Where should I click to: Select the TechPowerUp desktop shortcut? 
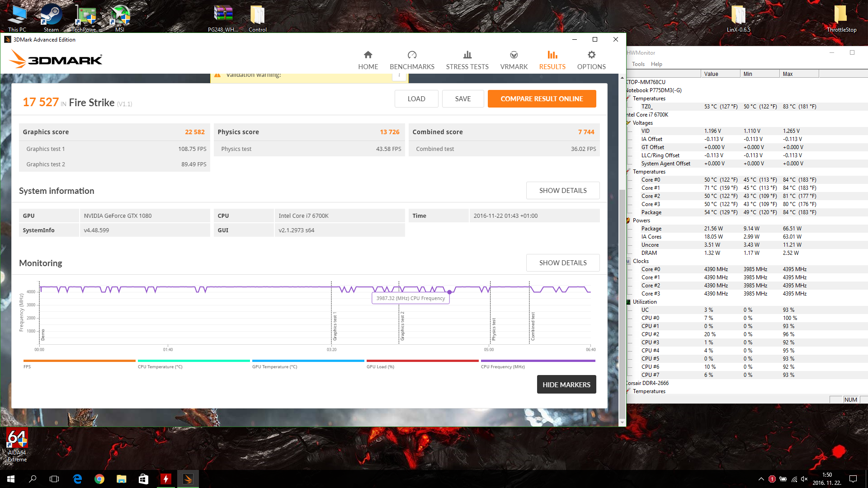click(86, 18)
